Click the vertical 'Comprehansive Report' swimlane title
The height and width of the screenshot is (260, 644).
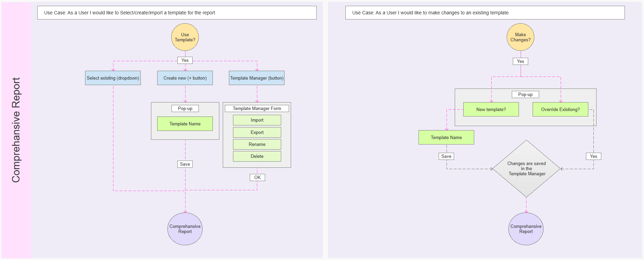[16, 130]
